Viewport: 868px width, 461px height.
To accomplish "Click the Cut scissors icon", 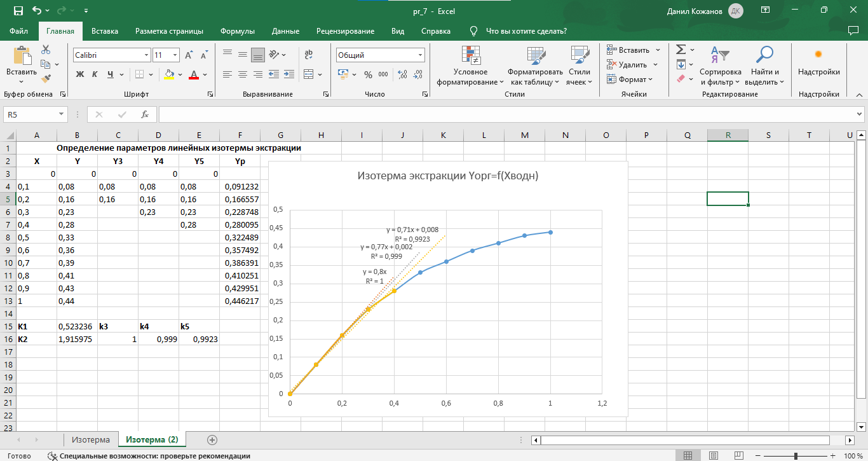I will [x=46, y=50].
